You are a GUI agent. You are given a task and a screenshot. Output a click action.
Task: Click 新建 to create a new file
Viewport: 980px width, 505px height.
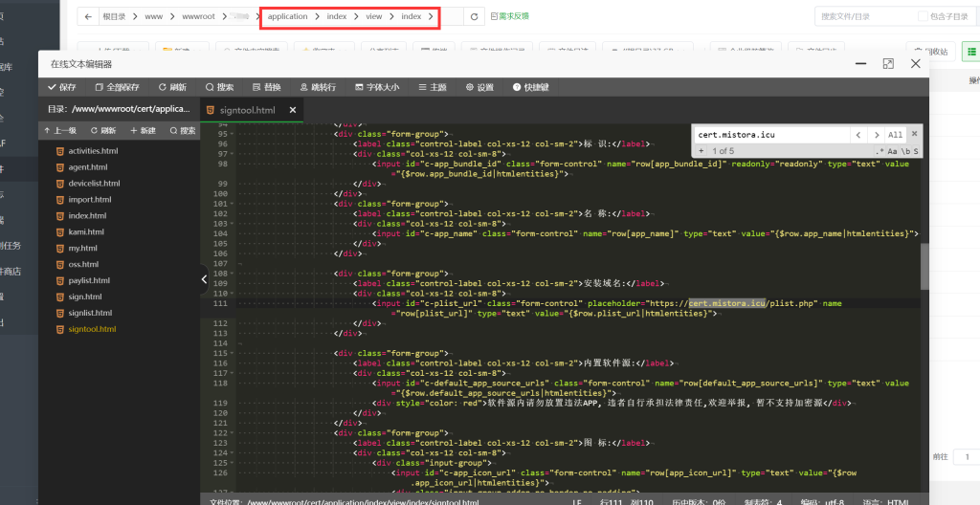(143, 131)
